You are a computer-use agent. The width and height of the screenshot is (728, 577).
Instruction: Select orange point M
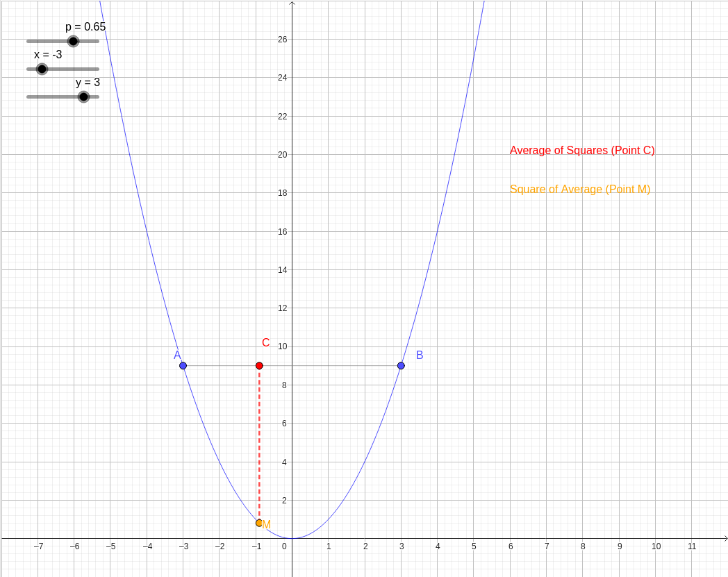259,523
